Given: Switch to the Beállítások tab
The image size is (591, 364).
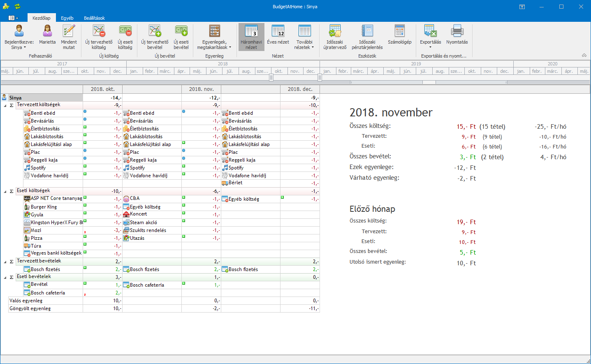Looking at the screenshot, I should 94,18.
